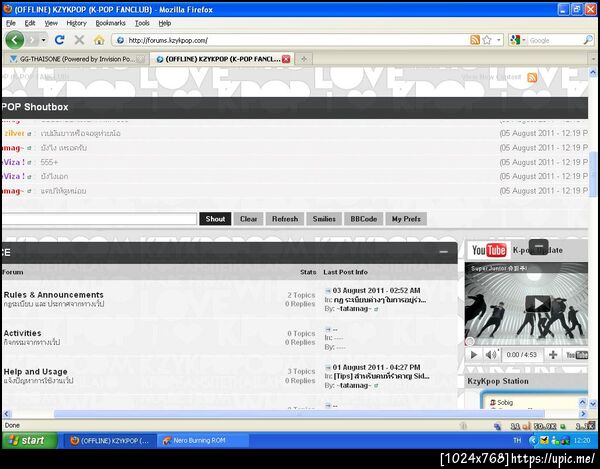This screenshot has width=600, height=469.
Task: Click the orange RSS feed icon on page
Action: [x=532, y=77]
